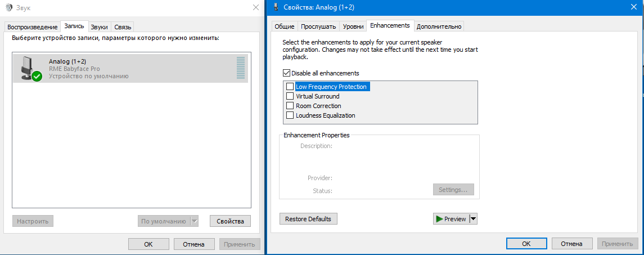Open device Свойства button

[230, 221]
